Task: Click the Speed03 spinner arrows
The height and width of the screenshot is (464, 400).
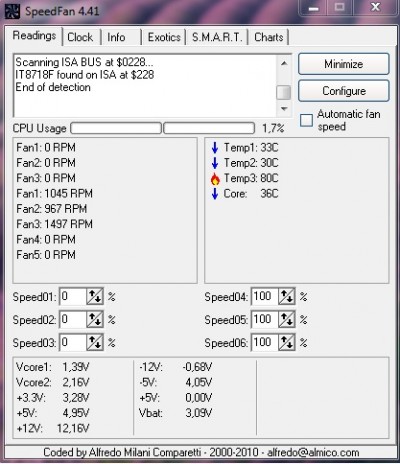Action: tap(95, 342)
